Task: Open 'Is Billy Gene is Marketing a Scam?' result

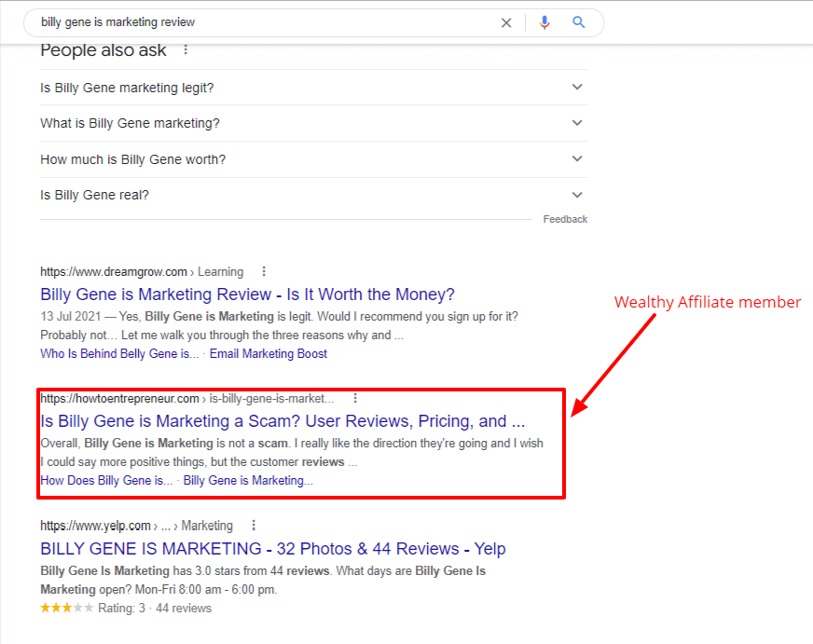Action: point(282,421)
